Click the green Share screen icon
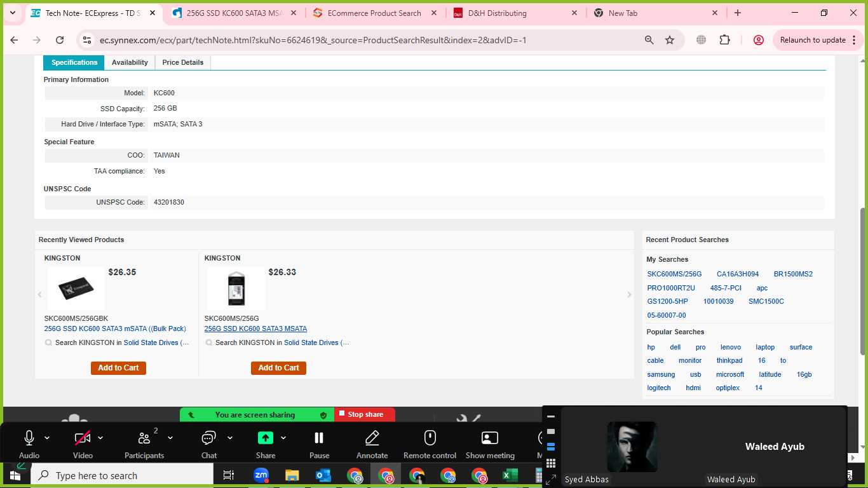 266,438
